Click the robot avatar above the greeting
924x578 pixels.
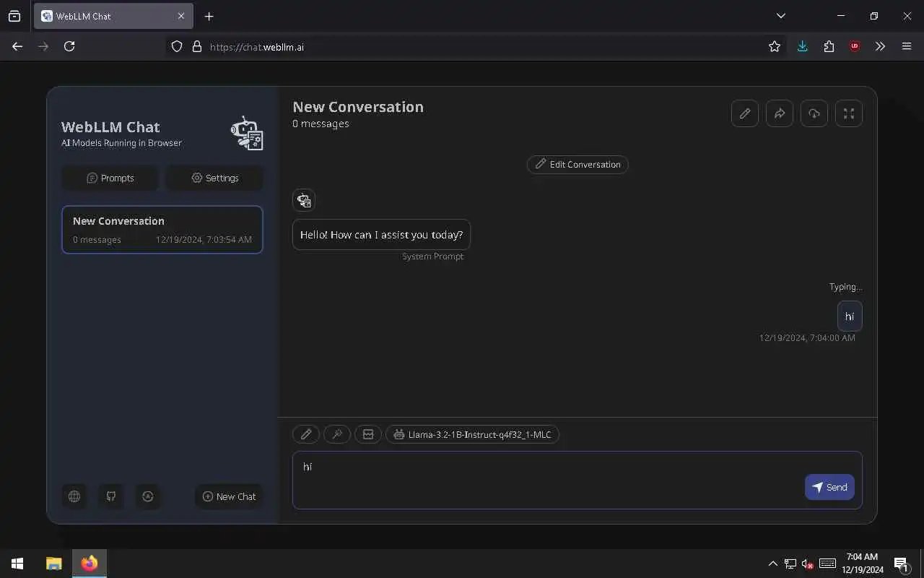(x=304, y=200)
